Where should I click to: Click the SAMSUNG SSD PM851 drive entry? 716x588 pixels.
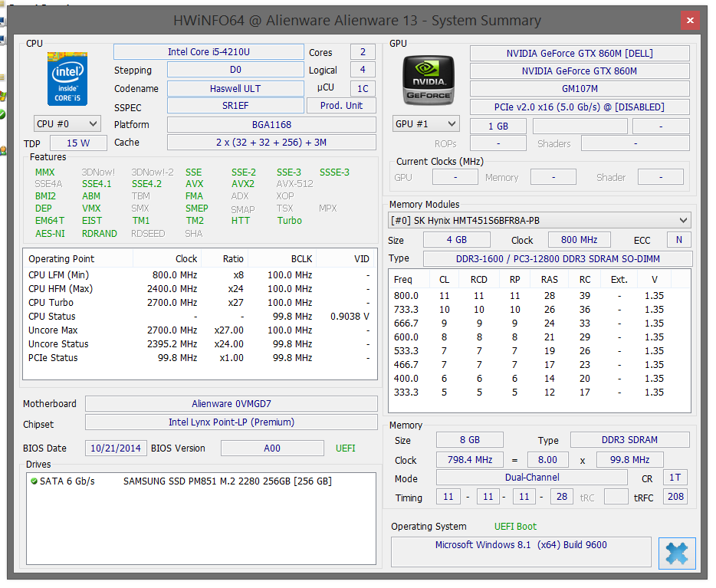pos(227,481)
